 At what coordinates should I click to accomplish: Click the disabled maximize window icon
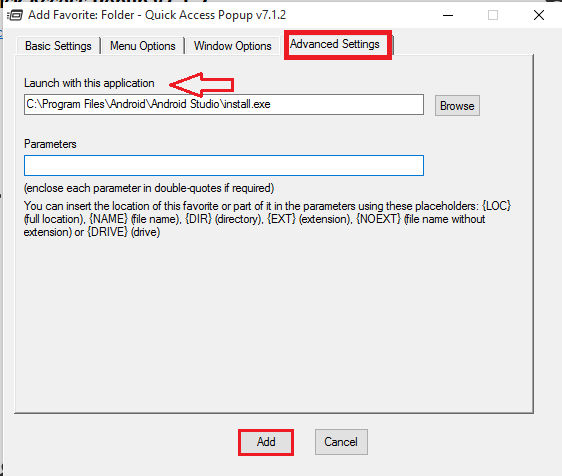point(493,15)
